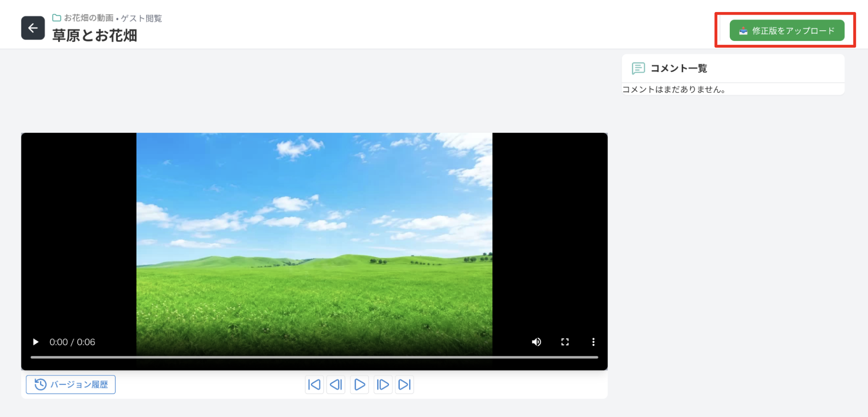The image size is (868, 417).
Task: Select the 草原とお花畑 title text
Action: [95, 36]
